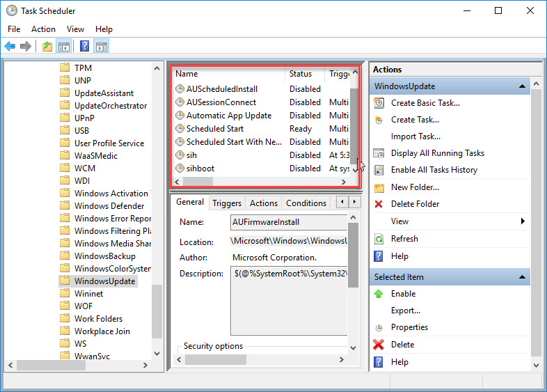Collapse the Selected Item actions section

(x=522, y=277)
